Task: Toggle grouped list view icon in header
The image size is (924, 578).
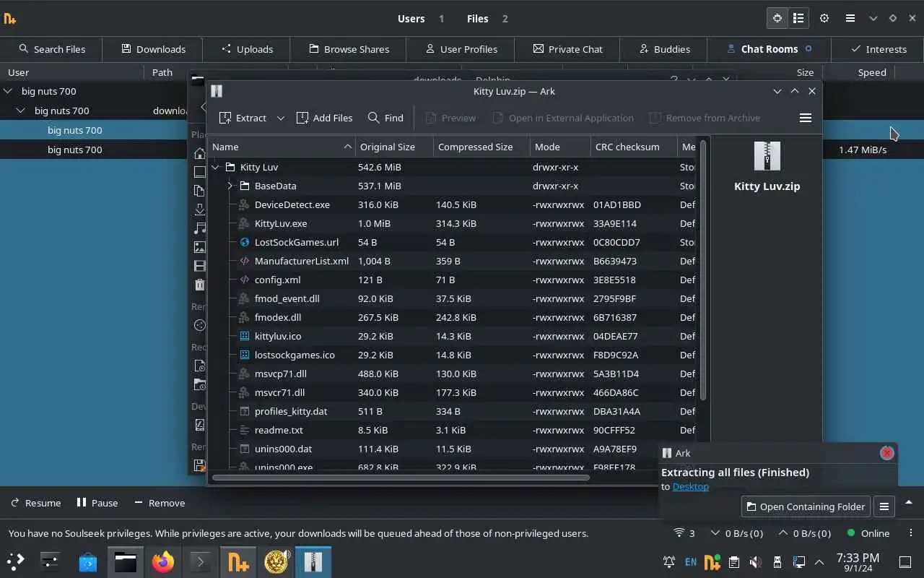Action: [x=798, y=18]
